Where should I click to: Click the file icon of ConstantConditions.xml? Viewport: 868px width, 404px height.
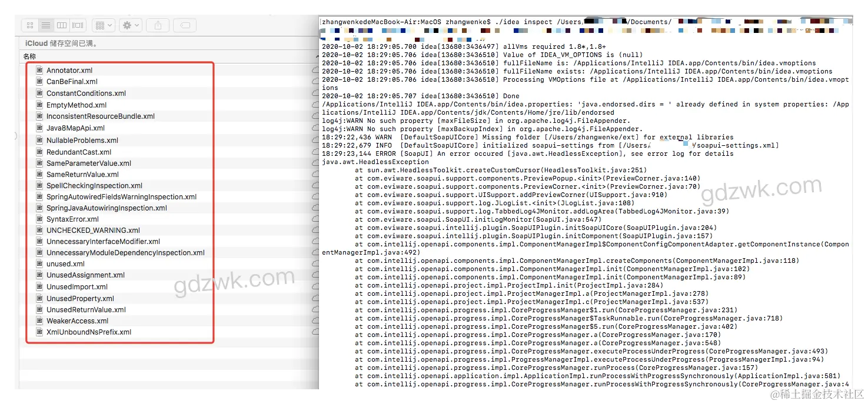[x=40, y=93]
